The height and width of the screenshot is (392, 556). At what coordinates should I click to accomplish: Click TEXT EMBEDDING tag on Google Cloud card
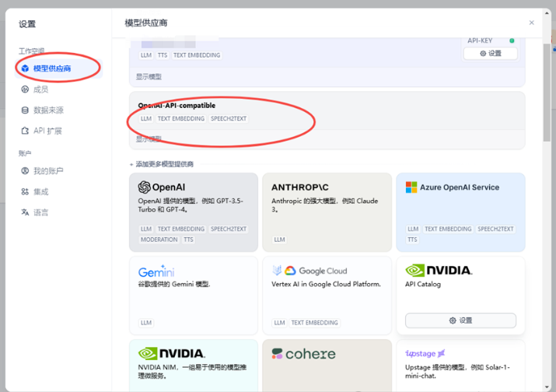[314, 323]
